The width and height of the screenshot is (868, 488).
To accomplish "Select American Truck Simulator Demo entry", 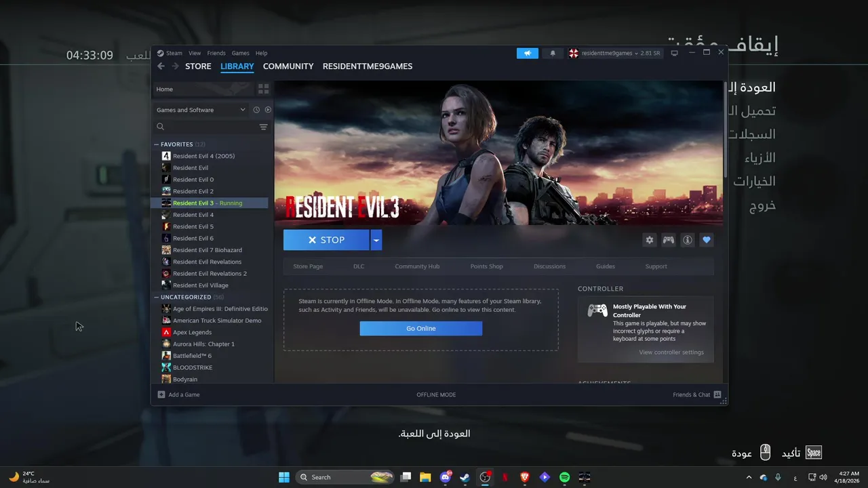I will click(x=210, y=321).
